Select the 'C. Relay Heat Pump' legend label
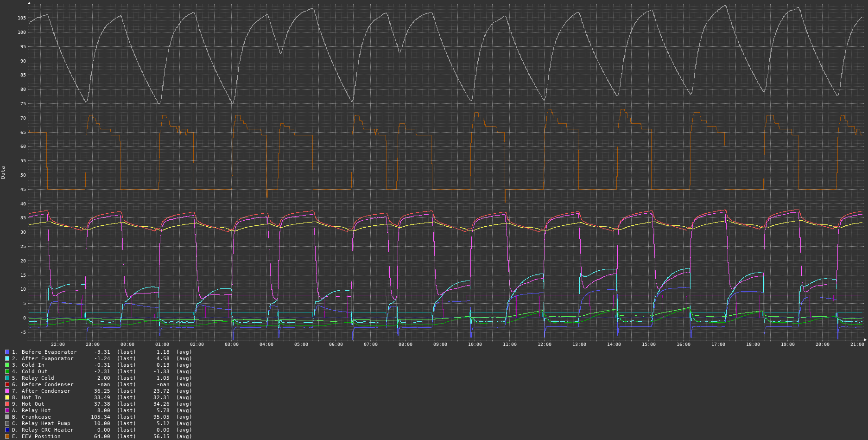 [41, 423]
